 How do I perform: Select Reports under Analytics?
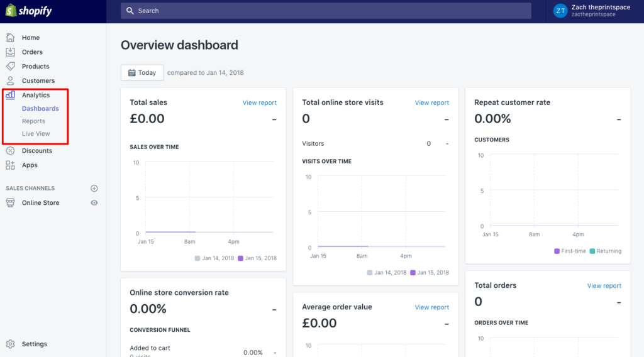coord(33,121)
